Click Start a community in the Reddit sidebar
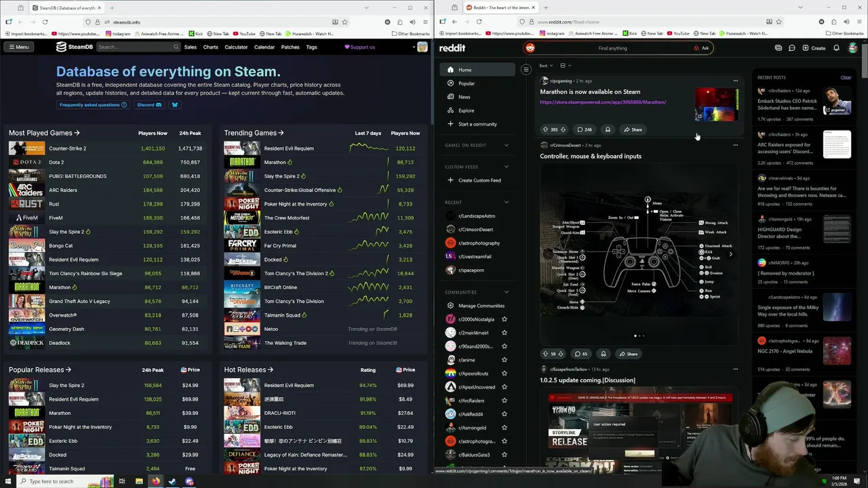Viewport: 868px width, 488px height. 477,124
